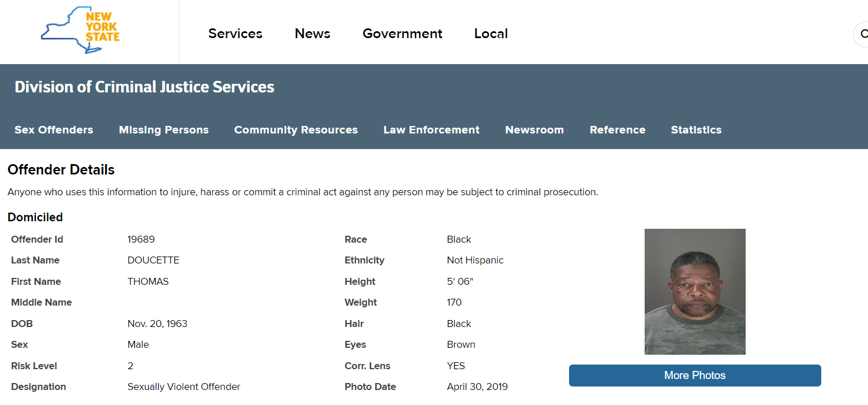868x405 pixels.
Task: Click the More Photos button
Action: pyautogui.click(x=695, y=376)
